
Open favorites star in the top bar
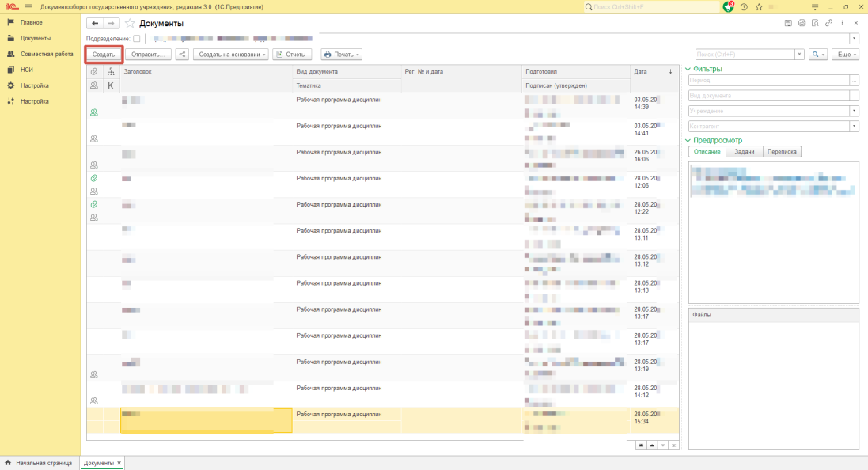(759, 6)
